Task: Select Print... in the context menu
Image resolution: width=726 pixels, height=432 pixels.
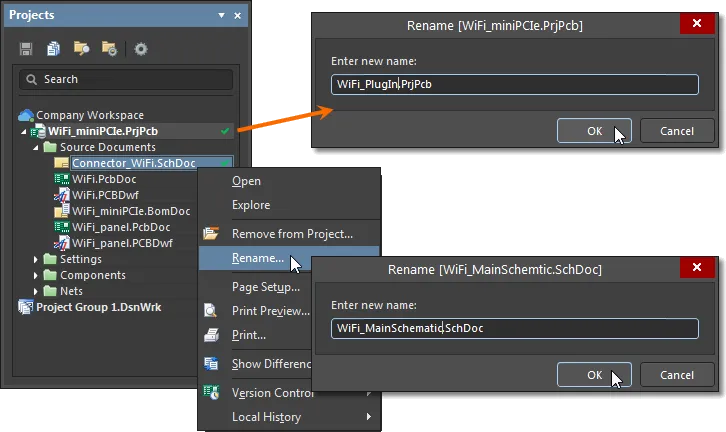Action: [249, 335]
